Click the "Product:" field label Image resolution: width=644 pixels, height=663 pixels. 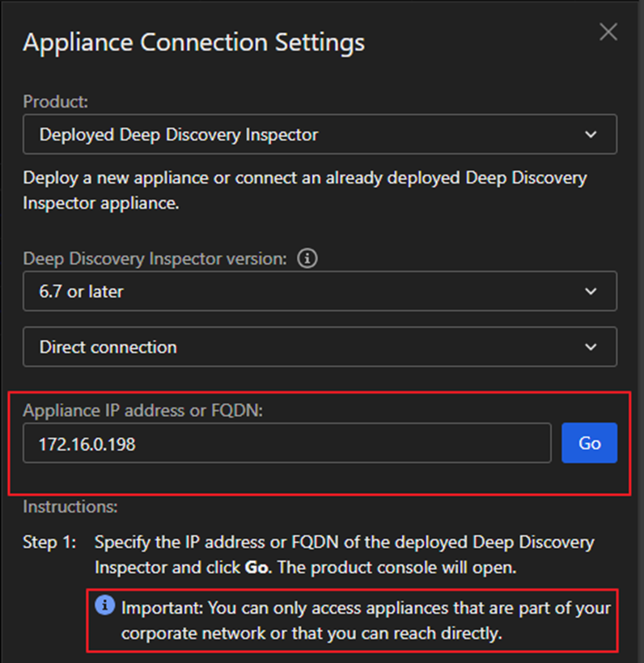click(x=57, y=102)
